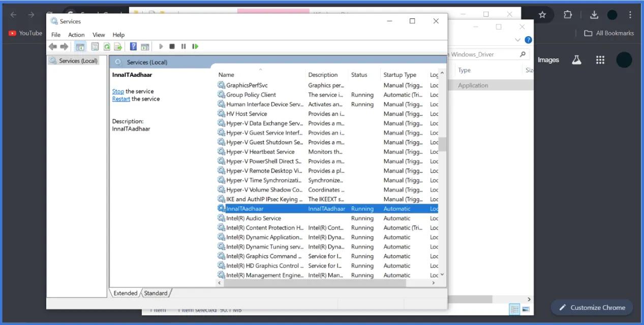Select Services (Local) in the console tree
Image resolution: width=644 pixels, height=325 pixels.
click(73, 61)
